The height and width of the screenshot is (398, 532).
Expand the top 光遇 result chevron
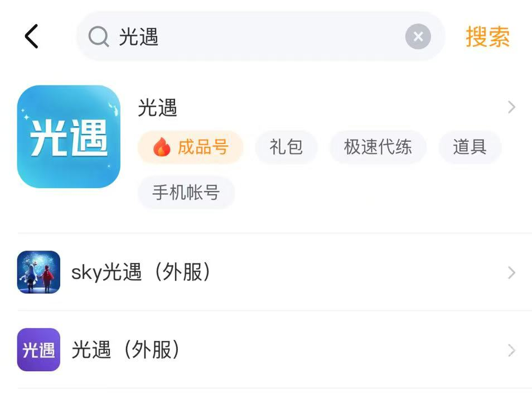[511, 108]
